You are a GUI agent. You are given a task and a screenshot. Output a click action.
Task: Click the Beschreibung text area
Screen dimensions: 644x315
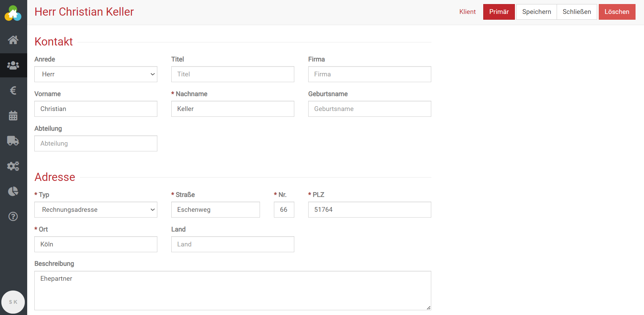click(x=232, y=290)
